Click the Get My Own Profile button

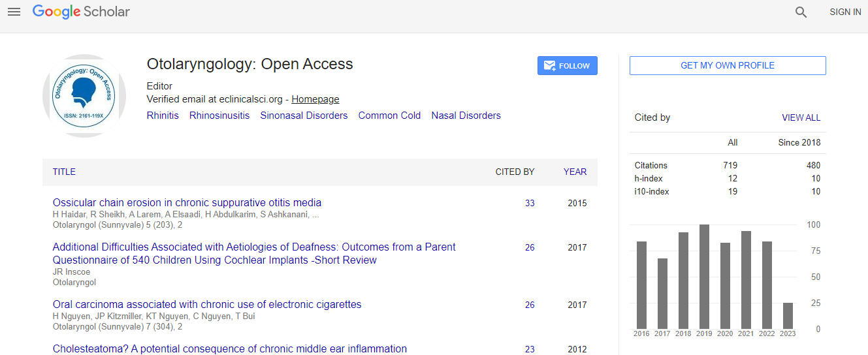point(727,66)
